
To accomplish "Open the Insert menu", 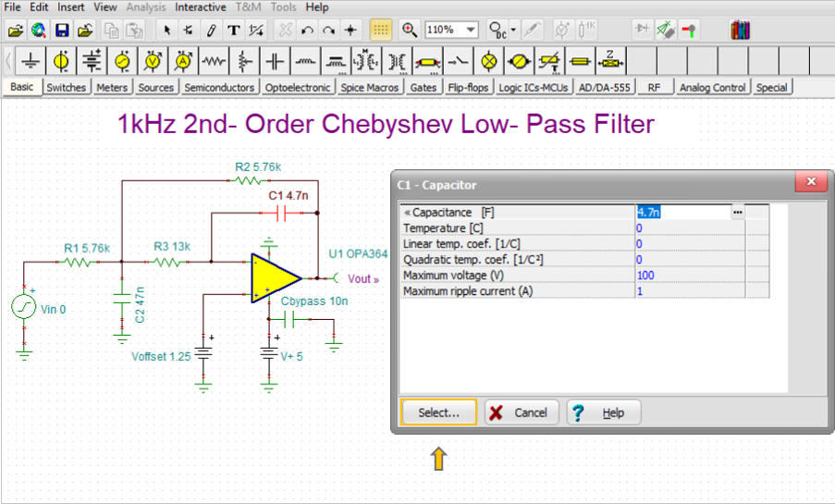I will click(x=70, y=7).
